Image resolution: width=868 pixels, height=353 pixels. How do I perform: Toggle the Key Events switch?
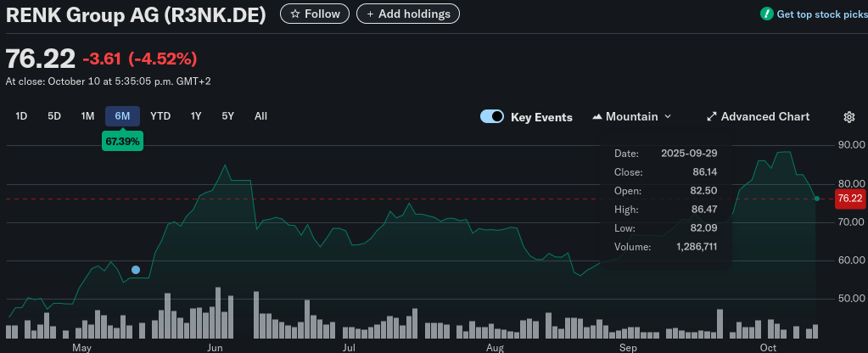492,117
